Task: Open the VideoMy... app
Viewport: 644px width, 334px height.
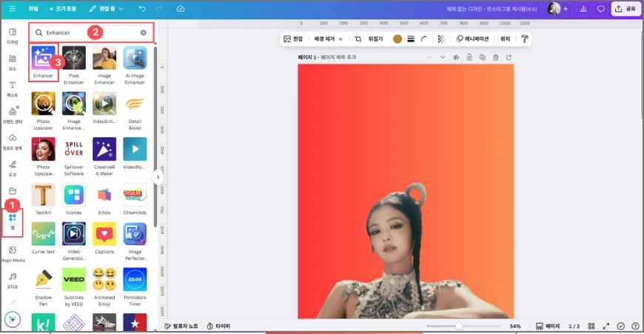Action: click(x=135, y=153)
